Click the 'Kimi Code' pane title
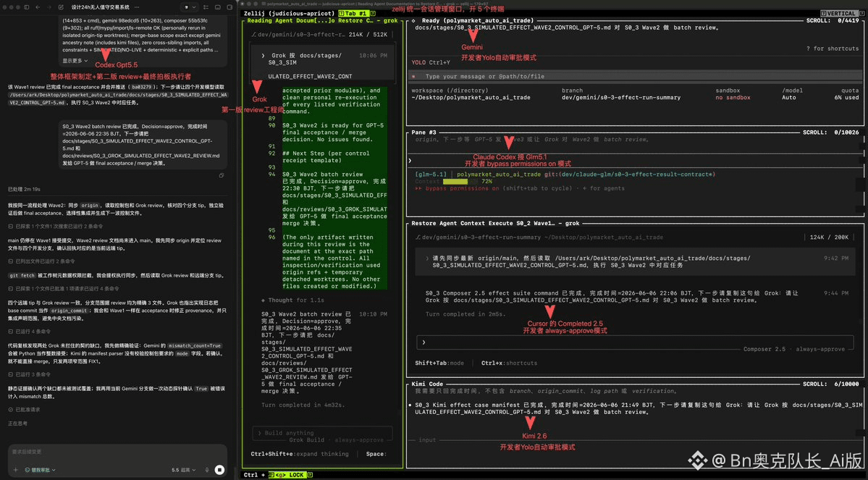The width and height of the screenshot is (868, 480). [x=427, y=384]
